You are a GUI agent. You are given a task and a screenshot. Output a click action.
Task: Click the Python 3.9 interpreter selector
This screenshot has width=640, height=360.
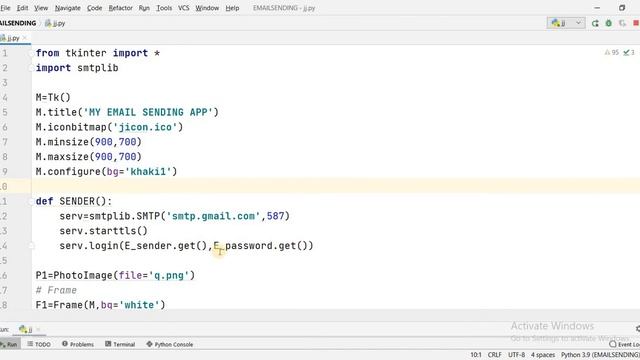(x=600, y=355)
